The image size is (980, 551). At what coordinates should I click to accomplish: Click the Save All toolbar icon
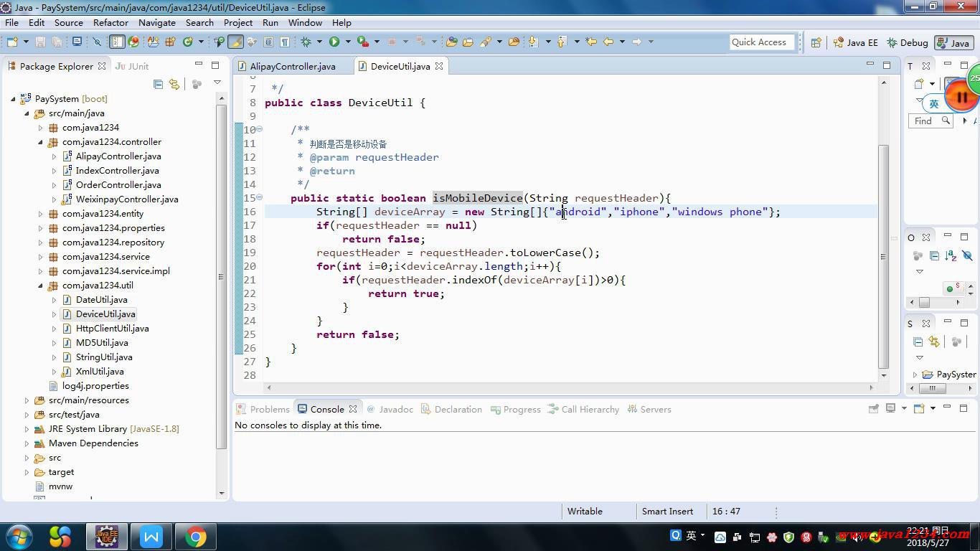tap(57, 42)
